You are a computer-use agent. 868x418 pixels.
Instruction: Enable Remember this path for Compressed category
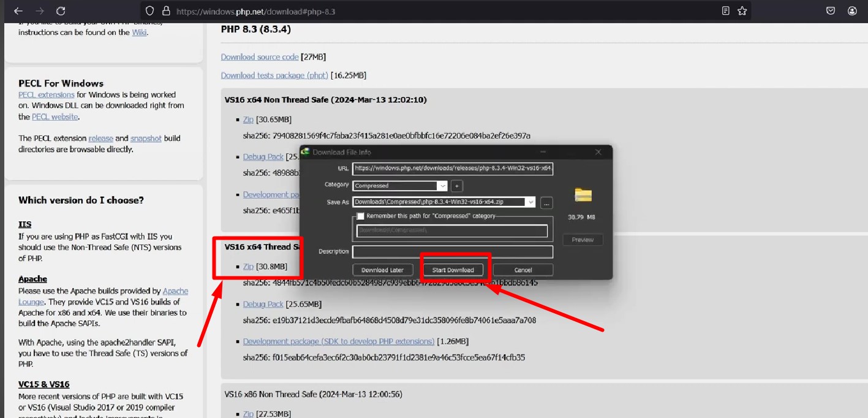(361, 216)
